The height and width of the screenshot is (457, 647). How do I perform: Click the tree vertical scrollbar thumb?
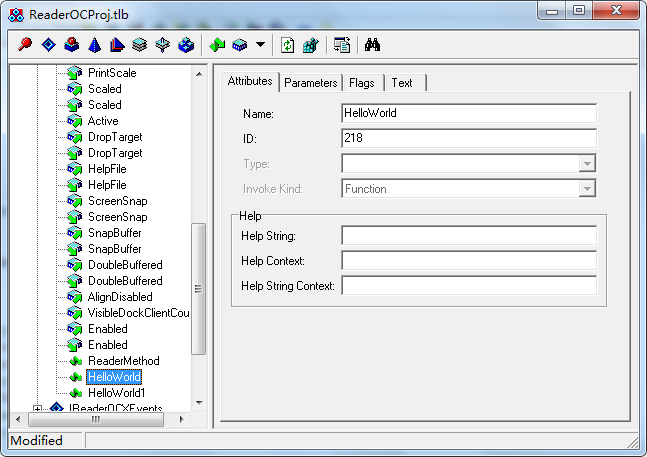coord(199,289)
